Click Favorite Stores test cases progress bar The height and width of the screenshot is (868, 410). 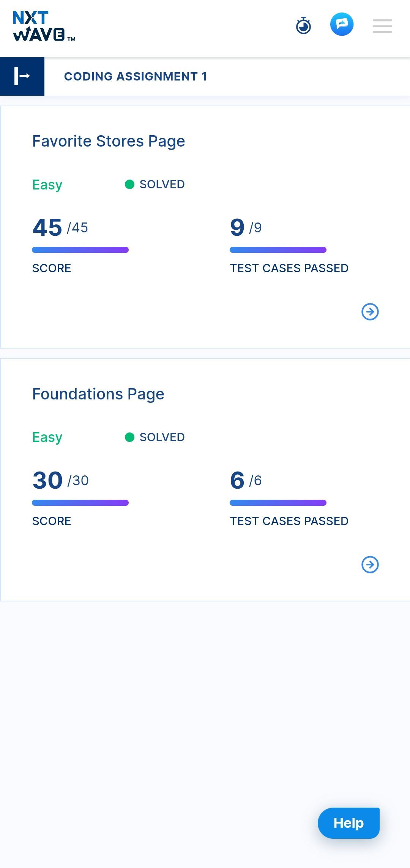278,250
